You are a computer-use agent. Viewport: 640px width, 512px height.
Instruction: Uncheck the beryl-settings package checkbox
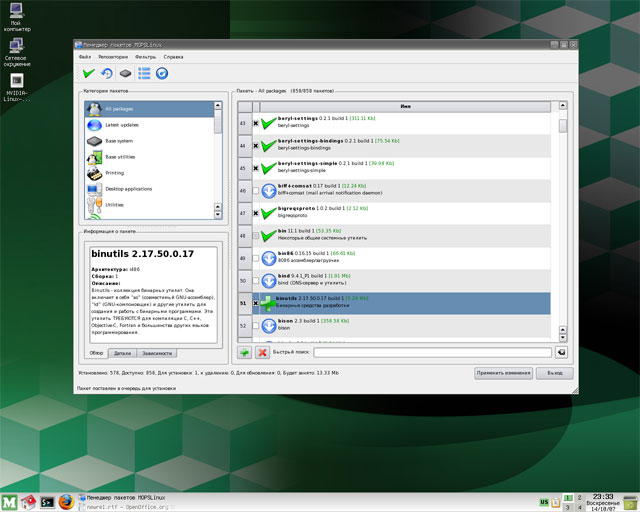coord(256,123)
